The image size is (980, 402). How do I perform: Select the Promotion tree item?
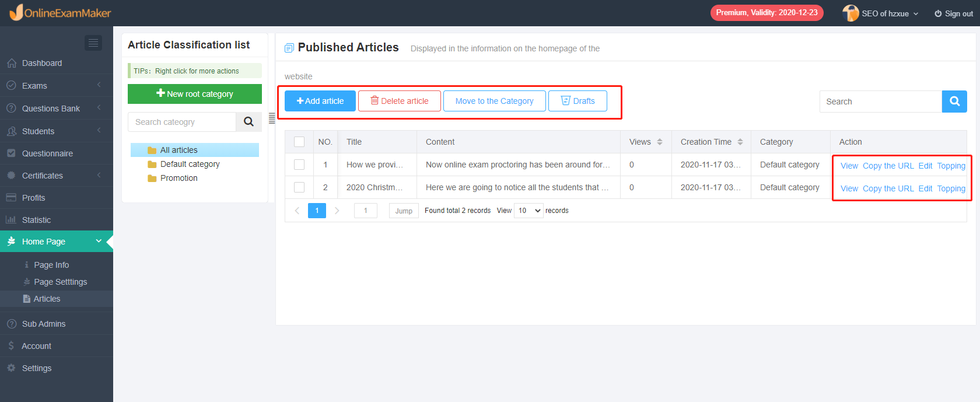tap(179, 179)
